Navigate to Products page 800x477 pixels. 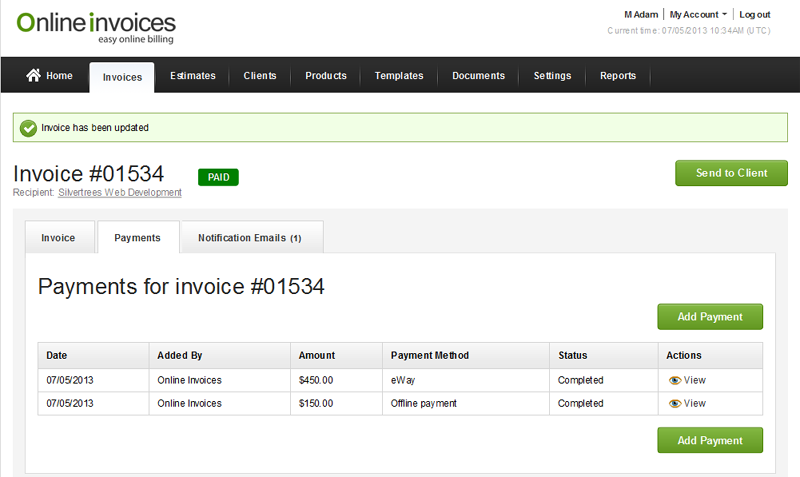coord(326,76)
